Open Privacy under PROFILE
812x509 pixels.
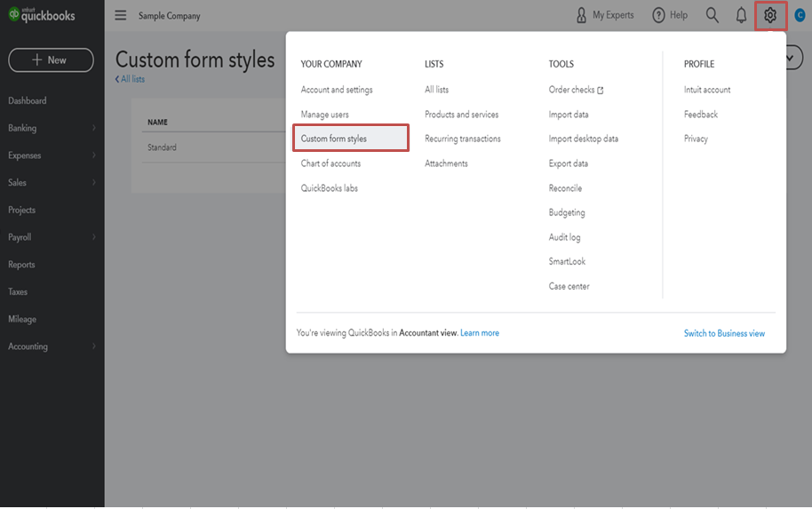(696, 139)
